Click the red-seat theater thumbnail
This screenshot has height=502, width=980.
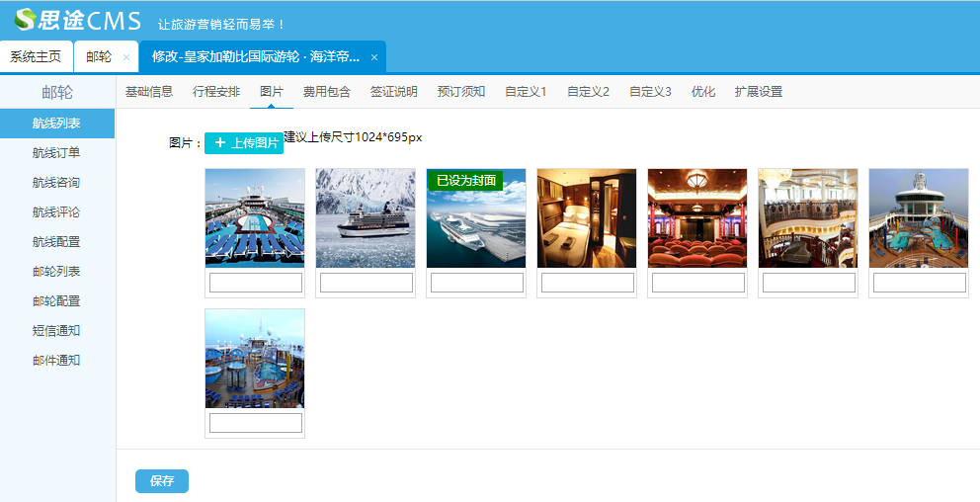click(697, 218)
